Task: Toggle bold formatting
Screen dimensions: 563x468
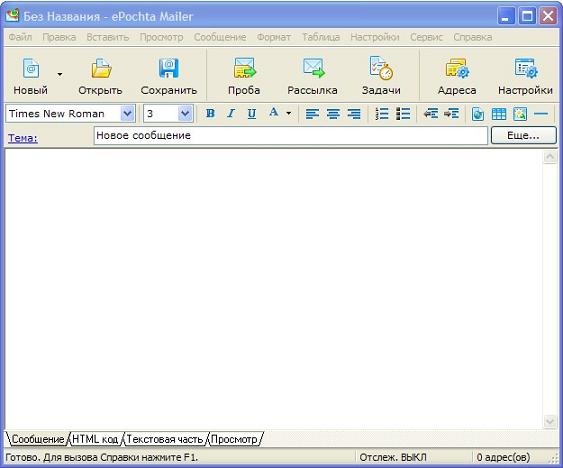Action: click(210, 113)
